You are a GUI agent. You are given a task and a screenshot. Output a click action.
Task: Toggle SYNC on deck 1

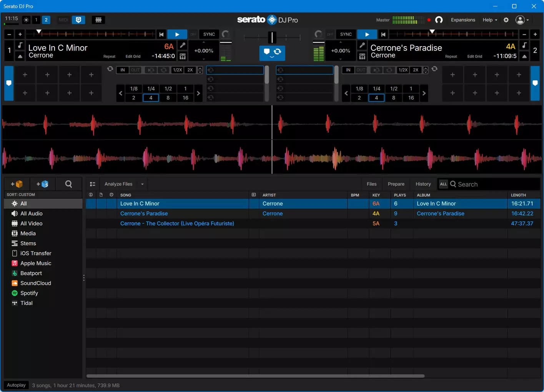[x=209, y=34]
